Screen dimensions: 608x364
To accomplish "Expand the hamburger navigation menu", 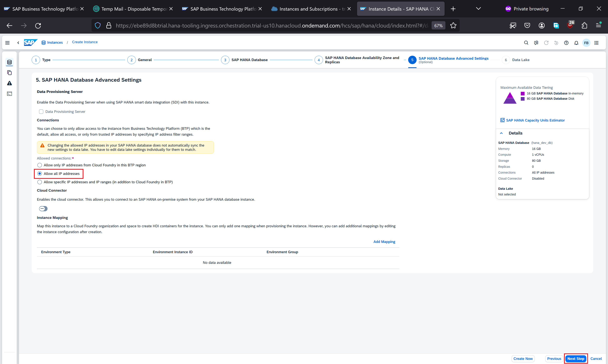I will coord(7,43).
